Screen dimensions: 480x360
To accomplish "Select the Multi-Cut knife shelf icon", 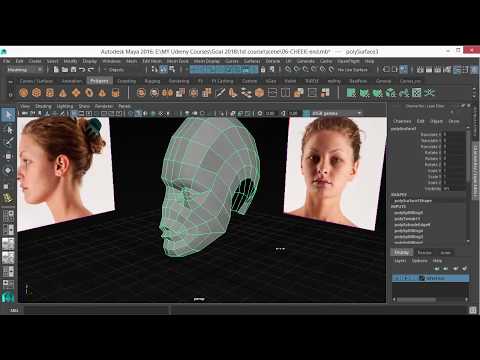I will 220,92.
